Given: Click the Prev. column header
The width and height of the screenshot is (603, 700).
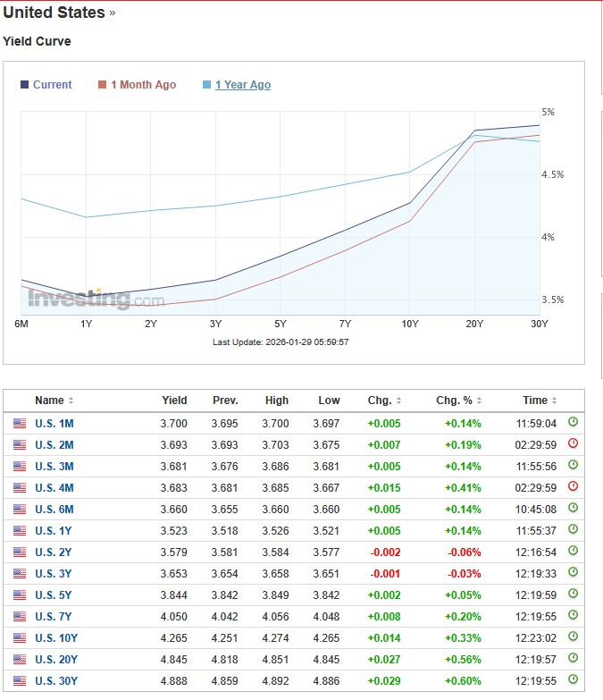Looking at the screenshot, I should 225,401.
